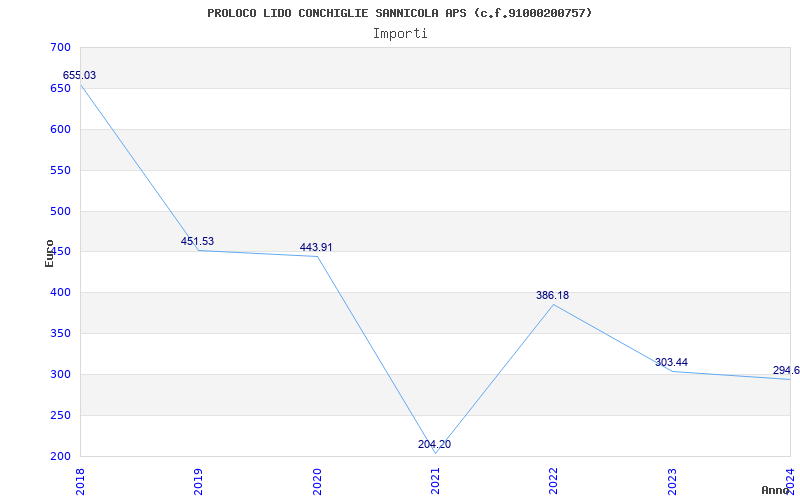Click the 2019 x-axis year label

(198, 482)
